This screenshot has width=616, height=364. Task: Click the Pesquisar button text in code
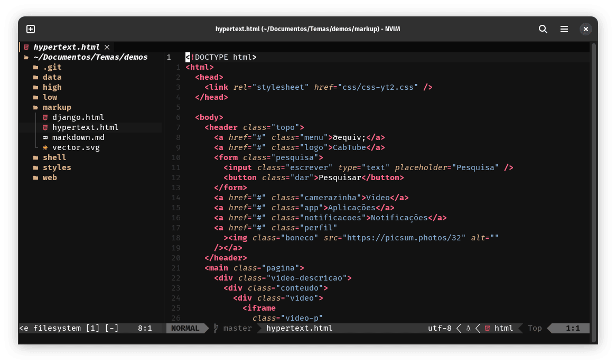pos(340,178)
